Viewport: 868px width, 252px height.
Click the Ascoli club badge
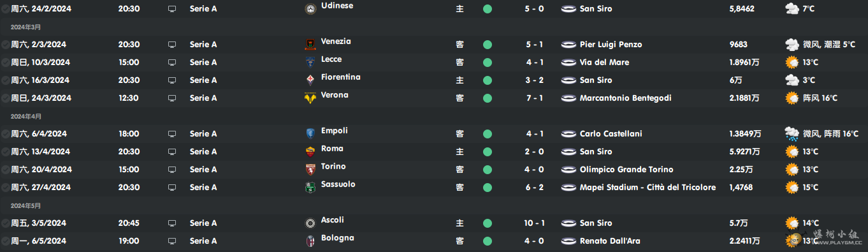(310, 223)
